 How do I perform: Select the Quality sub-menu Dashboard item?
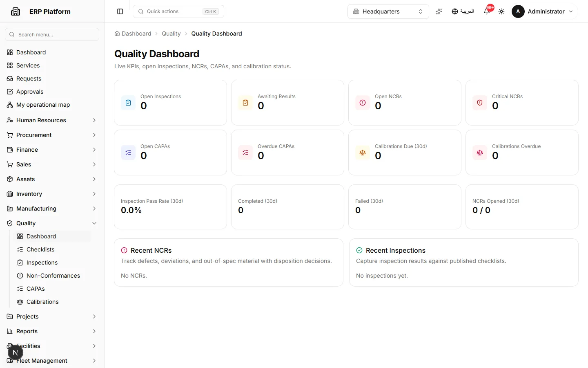click(53, 236)
